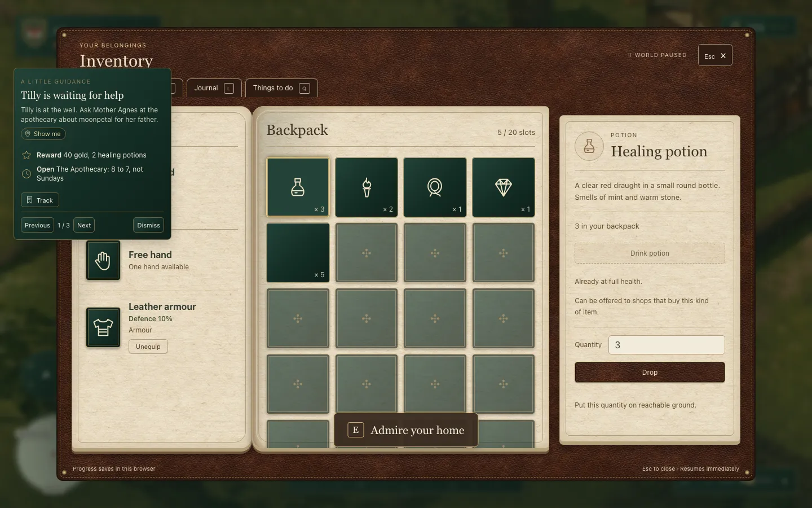Click the Defence 10% stat text
The image size is (812, 508).
pos(151,319)
